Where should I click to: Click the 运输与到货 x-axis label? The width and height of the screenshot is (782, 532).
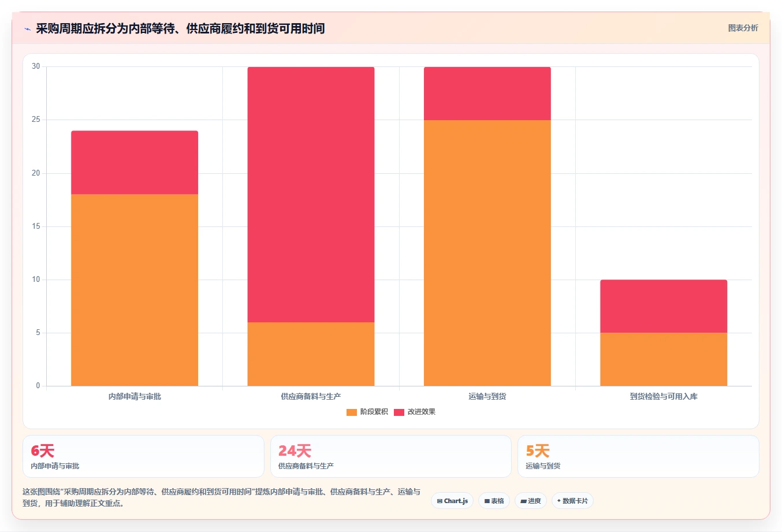point(487,396)
